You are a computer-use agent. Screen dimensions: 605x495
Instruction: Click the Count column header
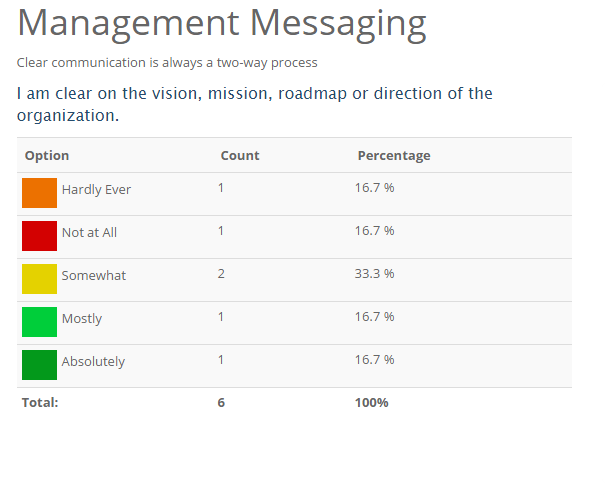click(240, 156)
